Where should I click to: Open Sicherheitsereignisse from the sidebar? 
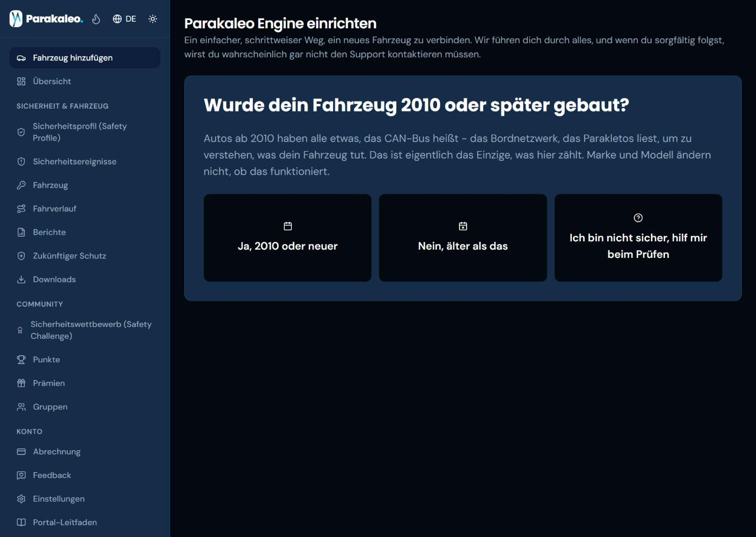pyautogui.click(x=84, y=162)
